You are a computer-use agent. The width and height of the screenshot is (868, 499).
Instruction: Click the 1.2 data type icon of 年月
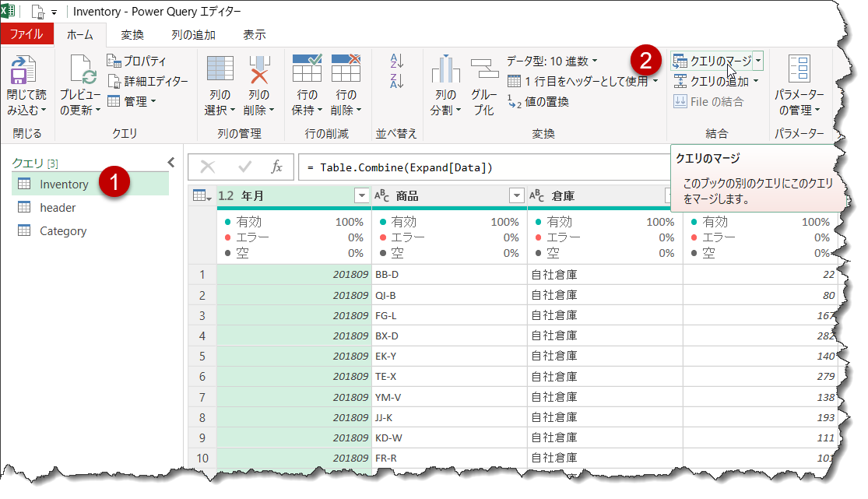[226, 195]
